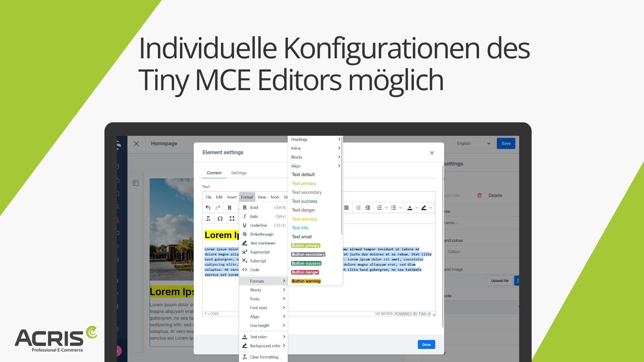Click the justify alignment toolbar icon
Viewport: 644px width, 362px height.
pos(346,208)
